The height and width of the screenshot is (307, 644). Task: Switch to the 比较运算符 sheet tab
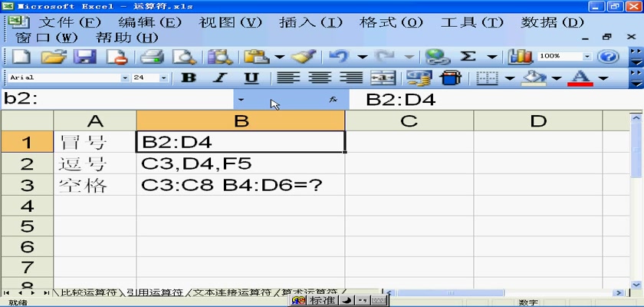(89, 292)
